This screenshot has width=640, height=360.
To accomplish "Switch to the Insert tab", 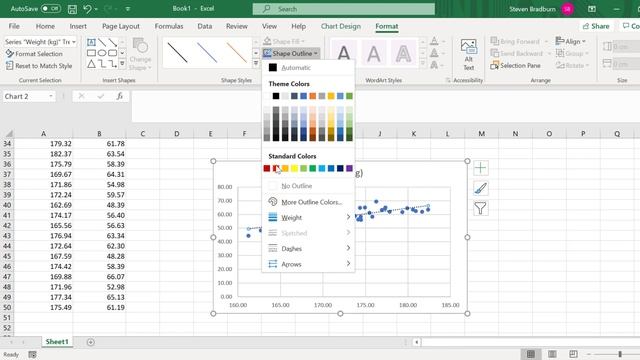I will coord(78,26).
